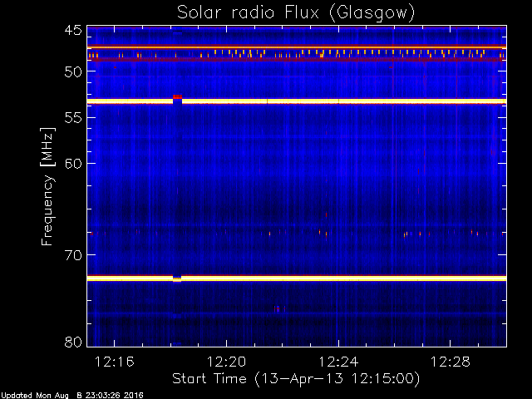Click the 12:20 time axis label
The height and width of the screenshot is (399, 532).
[x=226, y=362]
